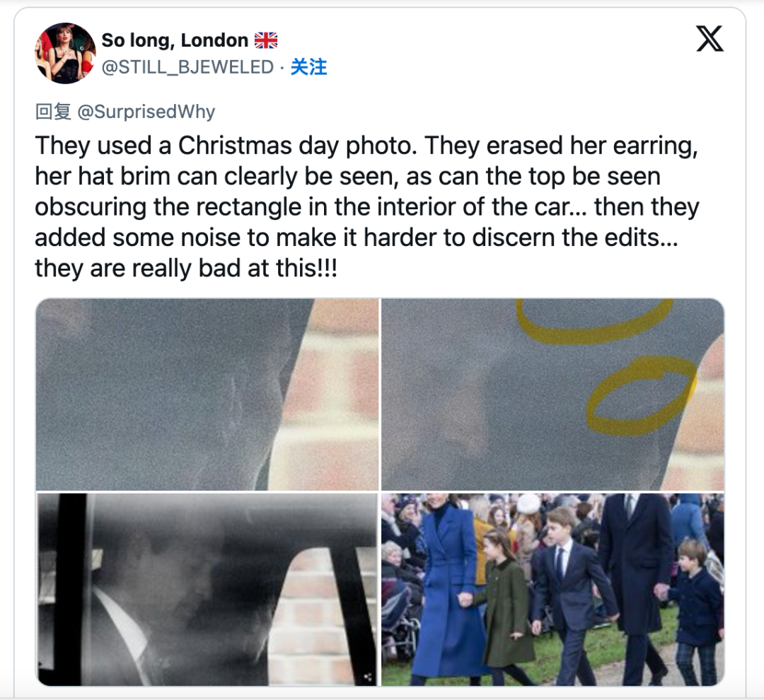
Task: Open the top-right image with yellow markings
Action: [552, 395]
